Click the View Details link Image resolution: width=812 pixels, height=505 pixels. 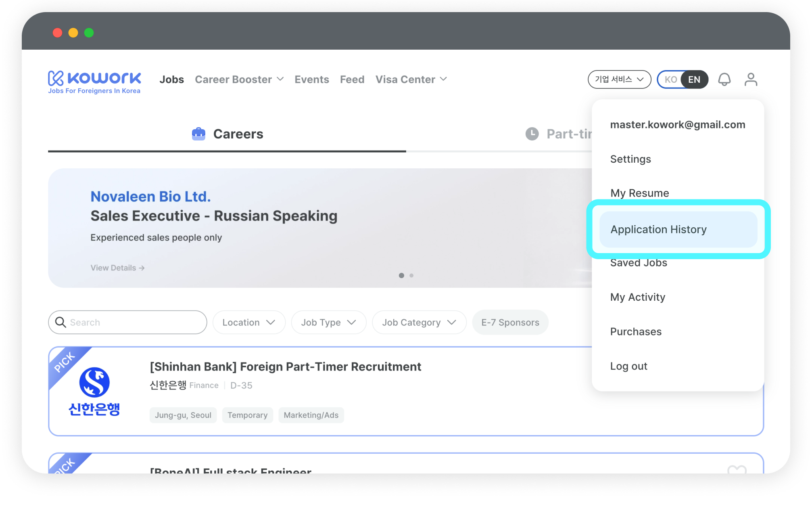117,268
